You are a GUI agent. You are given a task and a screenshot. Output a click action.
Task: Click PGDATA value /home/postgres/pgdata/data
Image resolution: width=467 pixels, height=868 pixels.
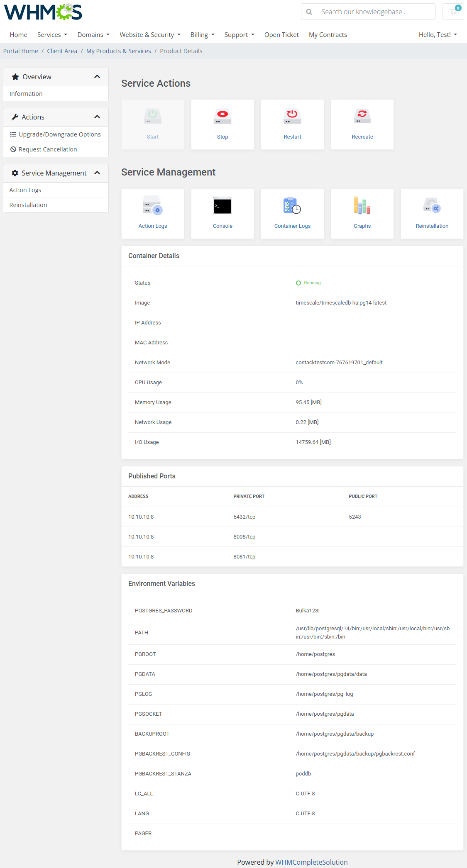(x=331, y=674)
